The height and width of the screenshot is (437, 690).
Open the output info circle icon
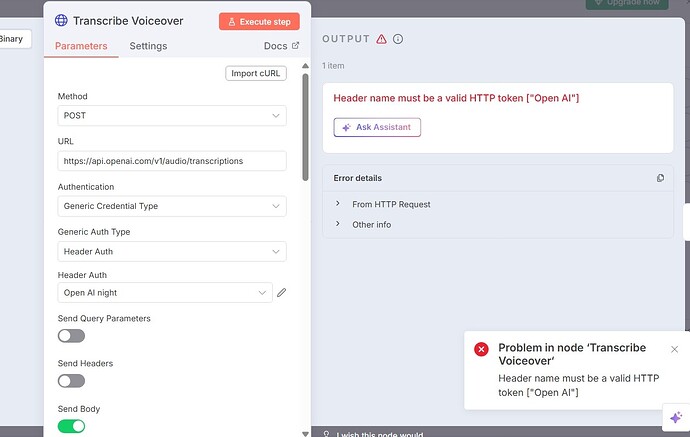(x=398, y=39)
